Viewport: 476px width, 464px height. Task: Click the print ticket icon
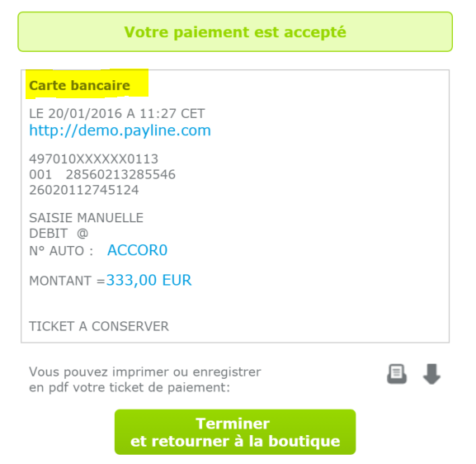coord(397,374)
